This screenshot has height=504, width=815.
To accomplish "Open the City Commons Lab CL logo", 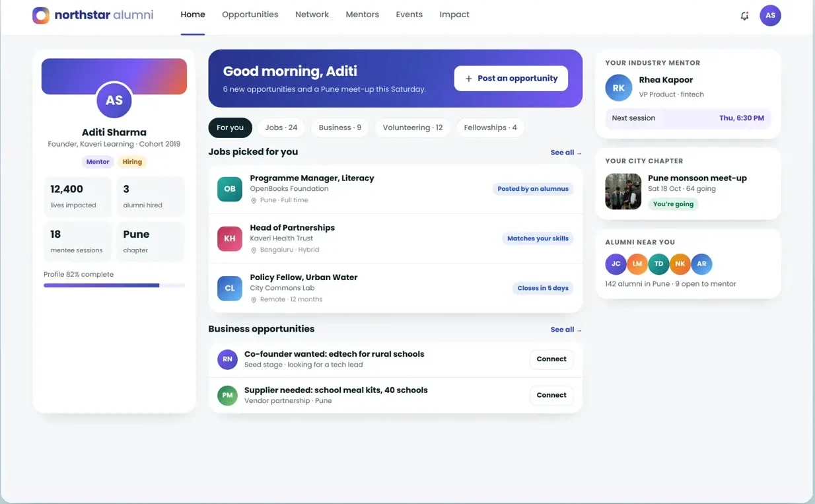I will tap(230, 288).
